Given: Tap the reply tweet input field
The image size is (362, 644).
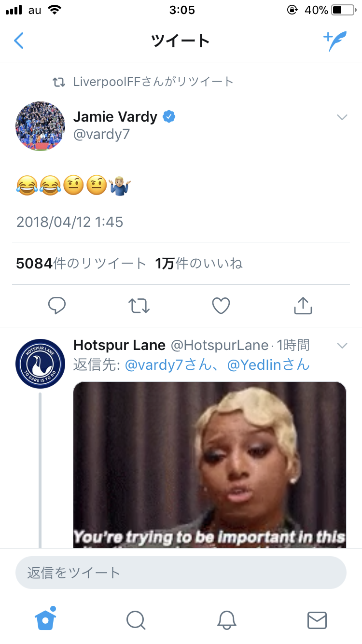Looking at the screenshot, I should click(181, 573).
